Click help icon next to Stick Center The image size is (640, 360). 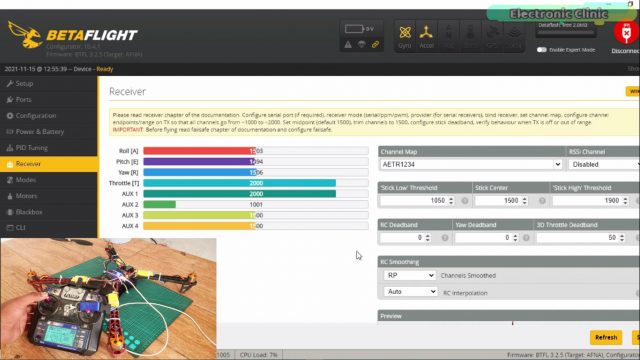(542, 201)
